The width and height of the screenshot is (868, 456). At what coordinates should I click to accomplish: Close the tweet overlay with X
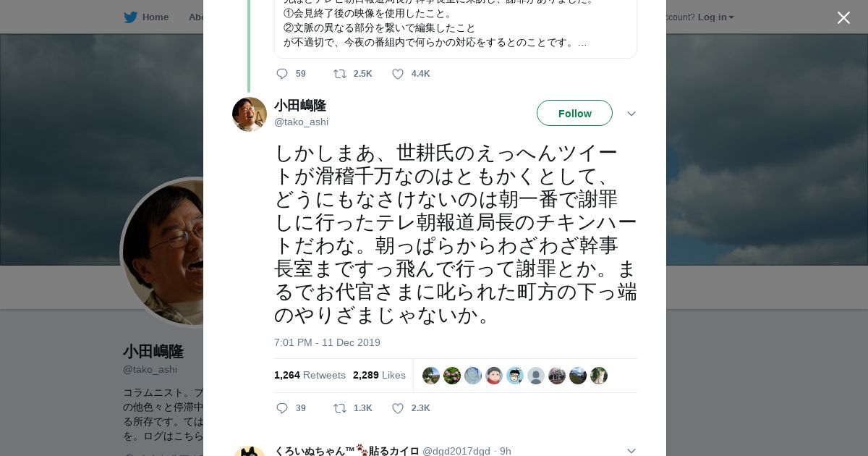tap(843, 18)
